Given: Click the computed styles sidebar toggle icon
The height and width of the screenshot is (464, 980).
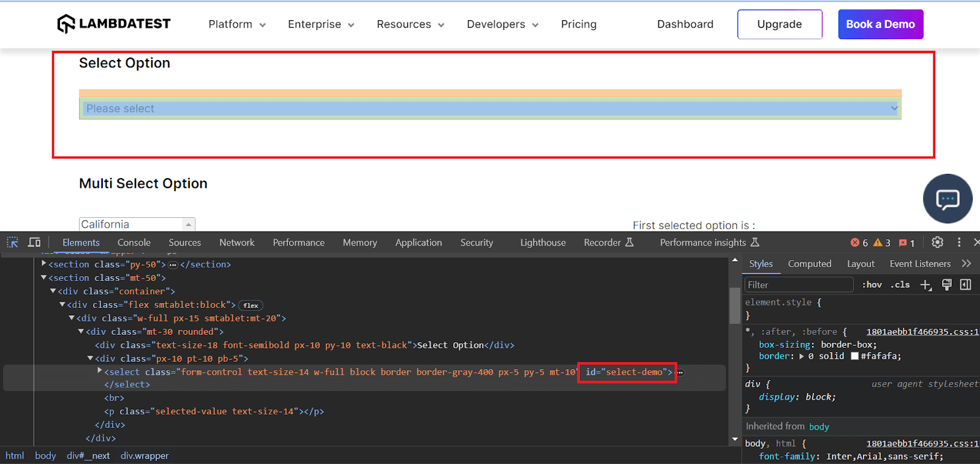Looking at the screenshot, I should click(x=966, y=285).
